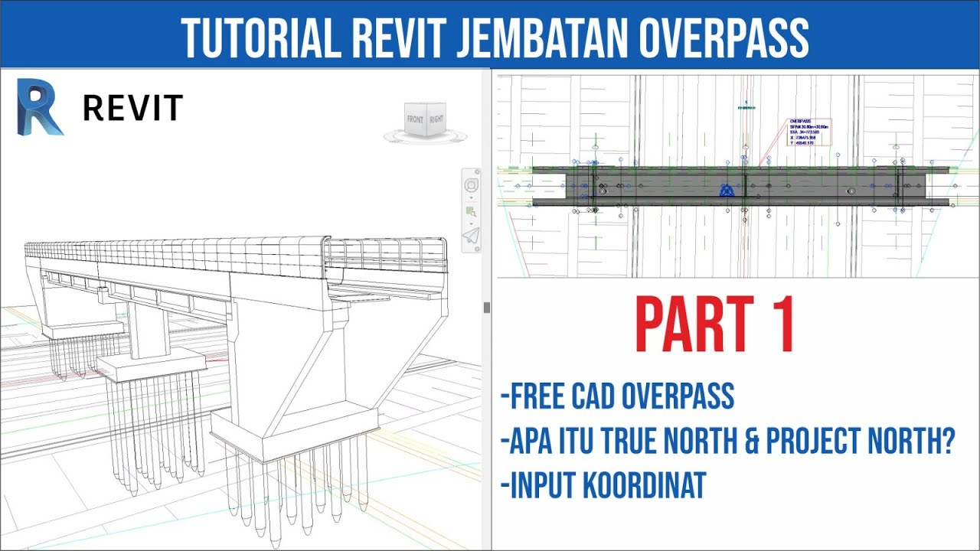980x551 pixels.
Task: Click the RIGHT face of the ViewCube
Action: 436,119
